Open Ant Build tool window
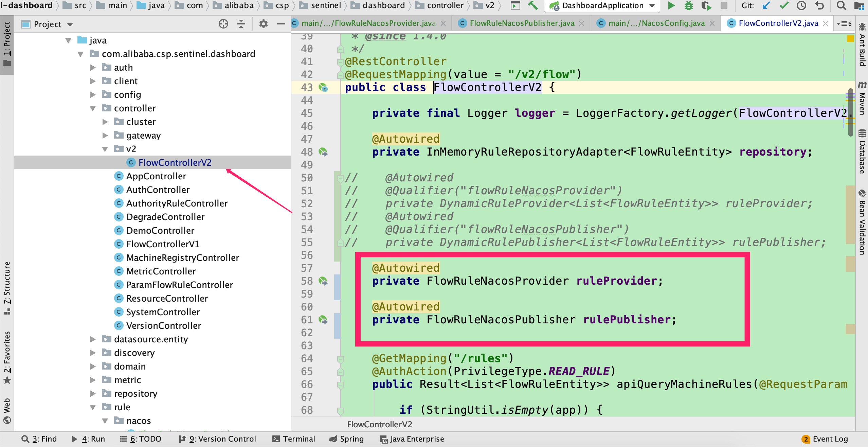The image size is (868, 447). (862, 44)
